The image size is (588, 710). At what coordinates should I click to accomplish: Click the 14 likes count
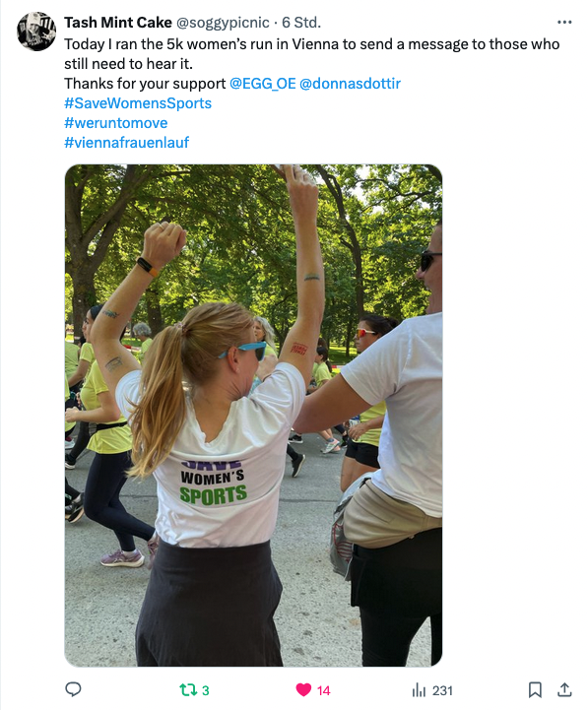pyautogui.click(x=323, y=690)
